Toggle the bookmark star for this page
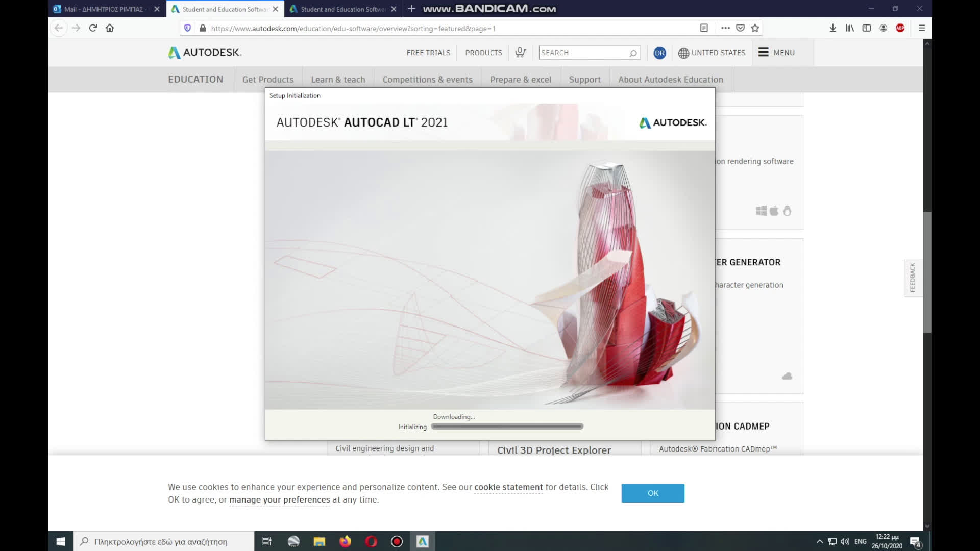The height and width of the screenshot is (551, 980). tap(755, 28)
